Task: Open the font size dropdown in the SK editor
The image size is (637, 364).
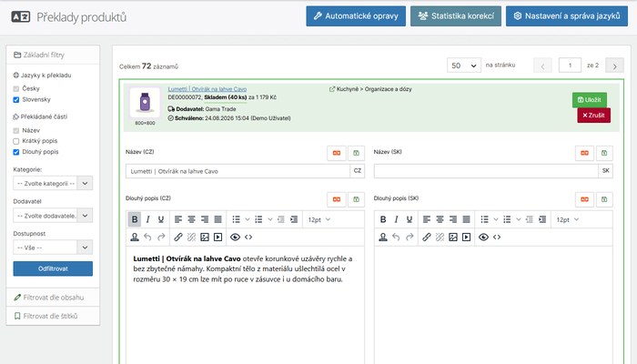Action: tap(568, 220)
